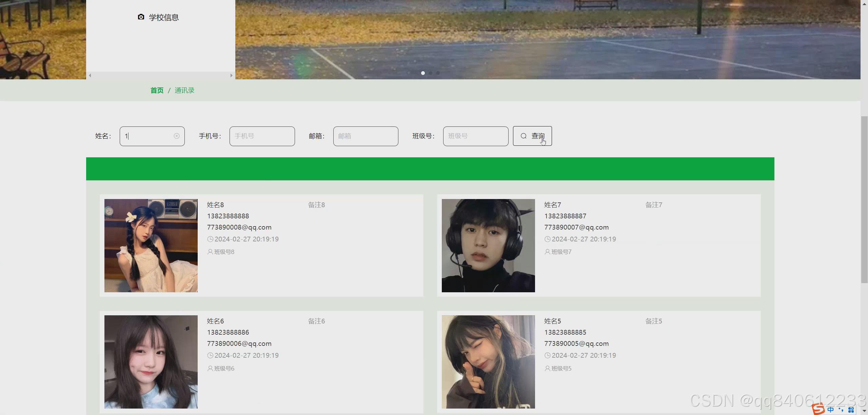
Task: Click into the 班级号 input field
Action: point(475,136)
